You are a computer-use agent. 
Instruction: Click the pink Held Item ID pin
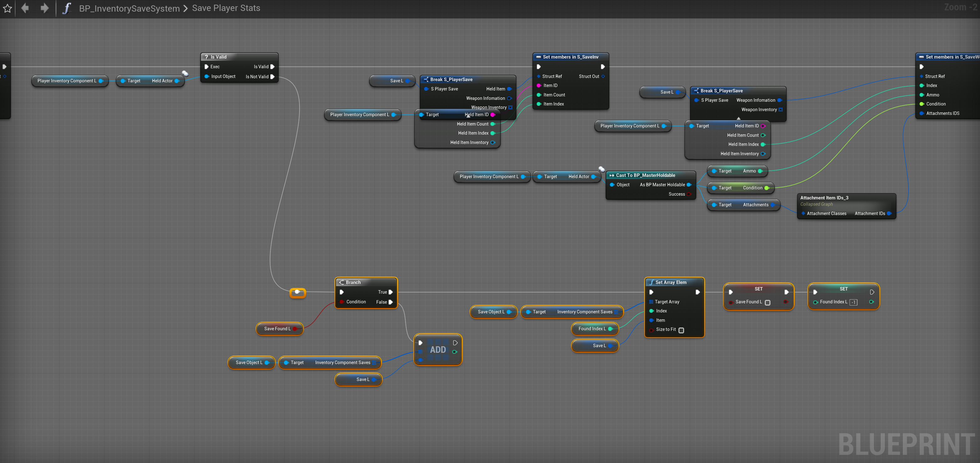pyautogui.click(x=493, y=115)
